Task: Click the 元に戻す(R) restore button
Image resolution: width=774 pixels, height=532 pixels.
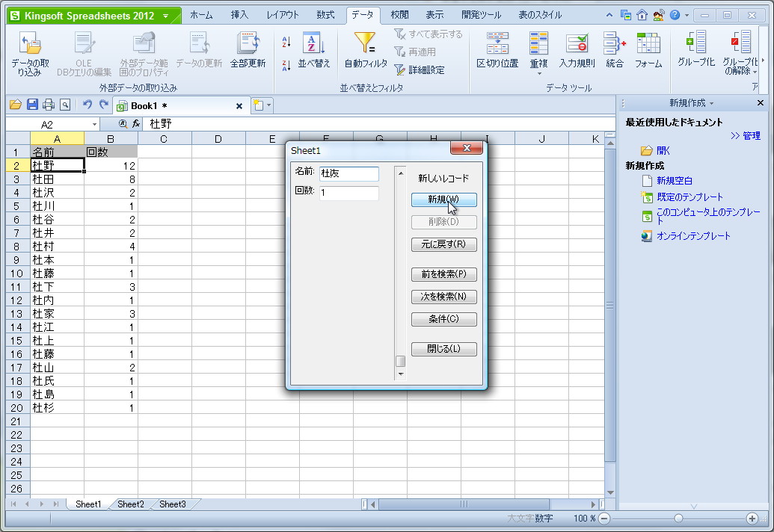Action: coord(443,244)
